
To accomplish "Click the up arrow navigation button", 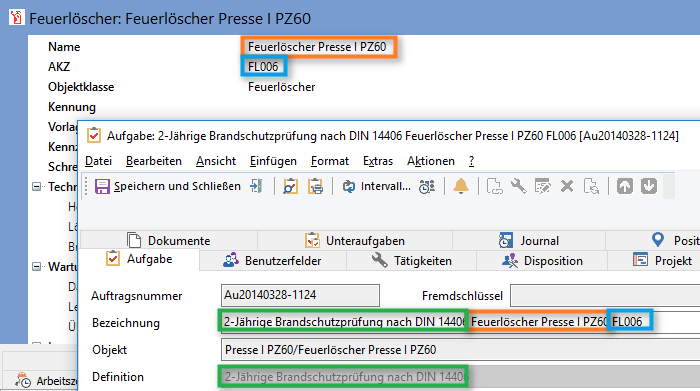I will click(x=625, y=186).
